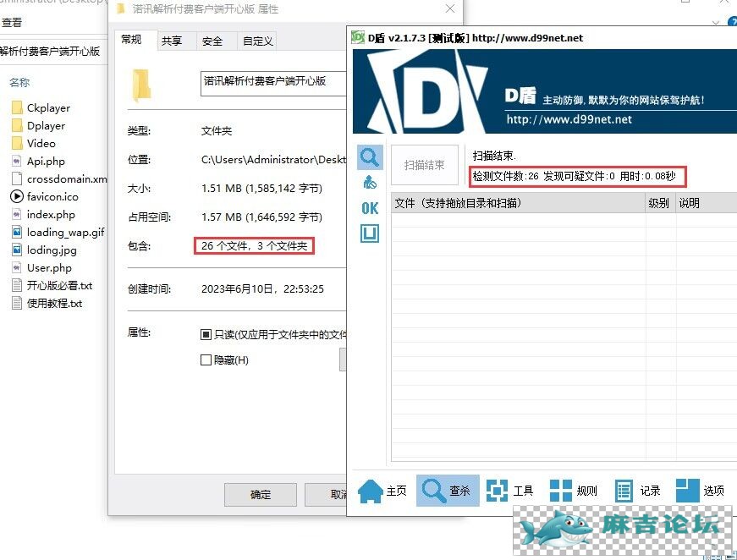Open the http://www.d99net.net link in D盾 banner
The image size is (737, 560).
pos(569,119)
